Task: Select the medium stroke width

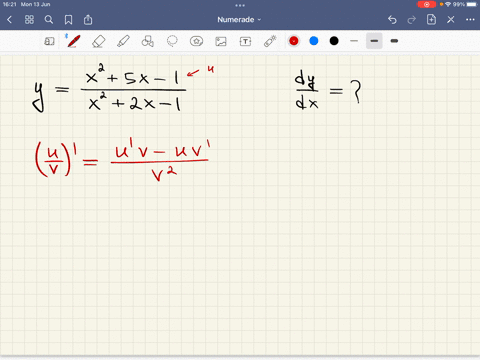Action: point(374,41)
